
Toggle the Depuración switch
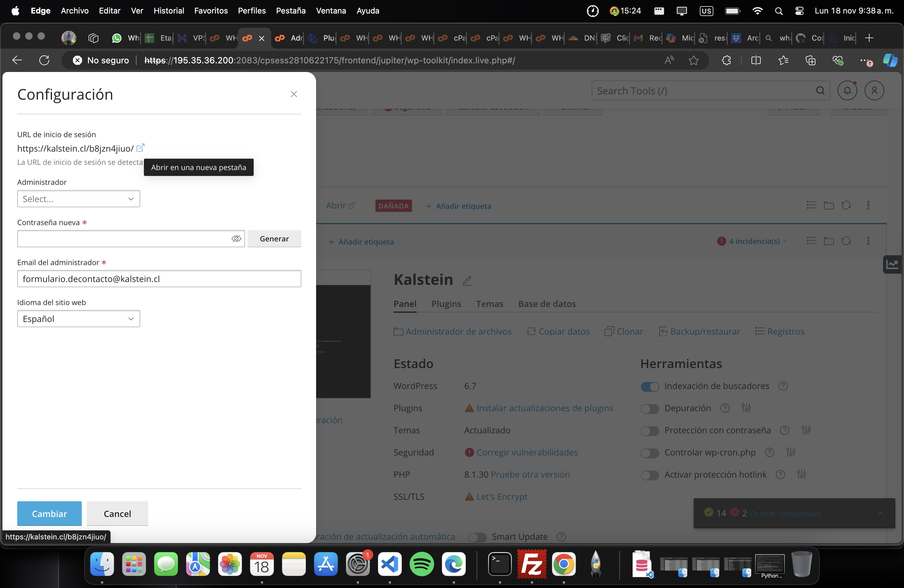tap(650, 409)
